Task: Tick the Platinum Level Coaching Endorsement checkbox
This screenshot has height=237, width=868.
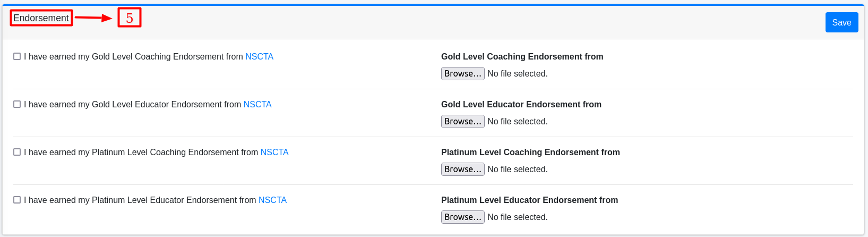Action: (x=17, y=152)
